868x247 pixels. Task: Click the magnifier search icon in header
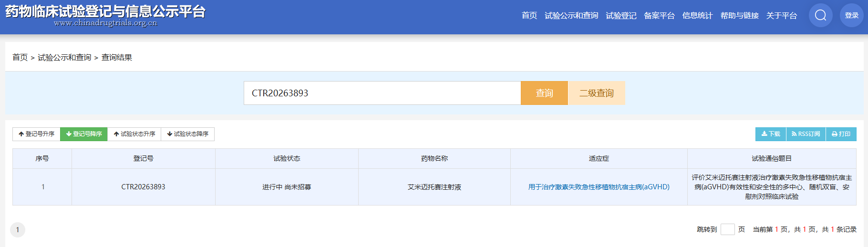click(x=821, y=15)
